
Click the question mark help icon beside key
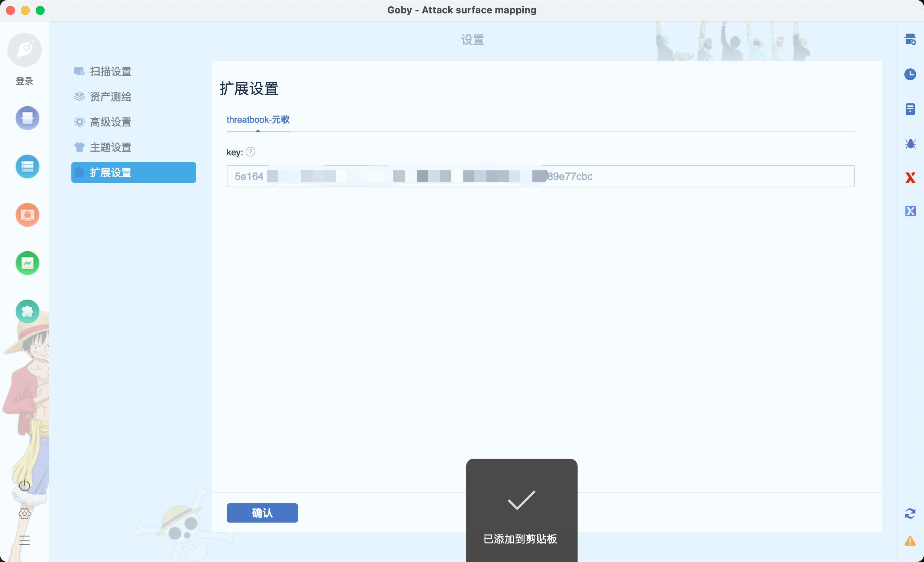click(x=251, y=152)
